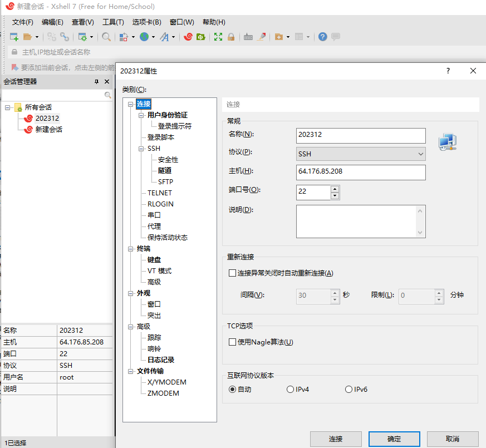Click the Reconnect link icon
This screenshot has width=486, height=448.
click(x=65, y=37)
